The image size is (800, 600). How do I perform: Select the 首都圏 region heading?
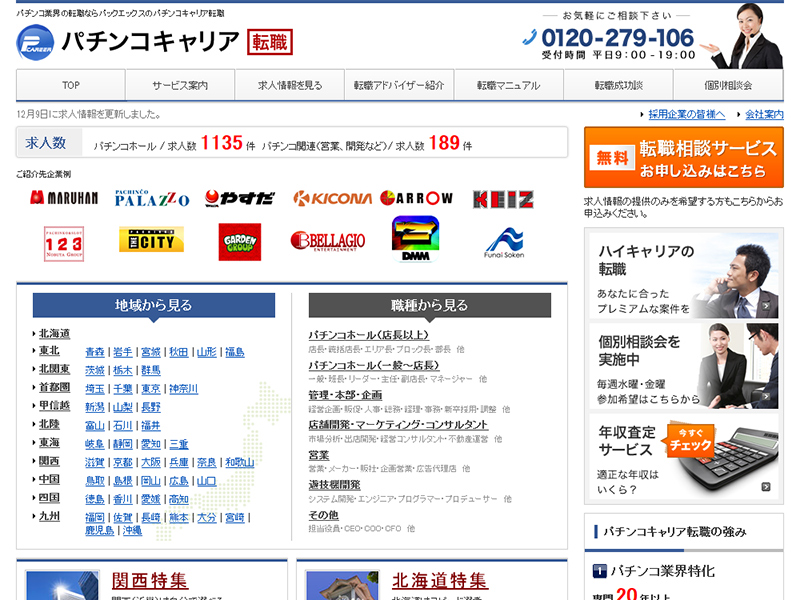(54, 387)
